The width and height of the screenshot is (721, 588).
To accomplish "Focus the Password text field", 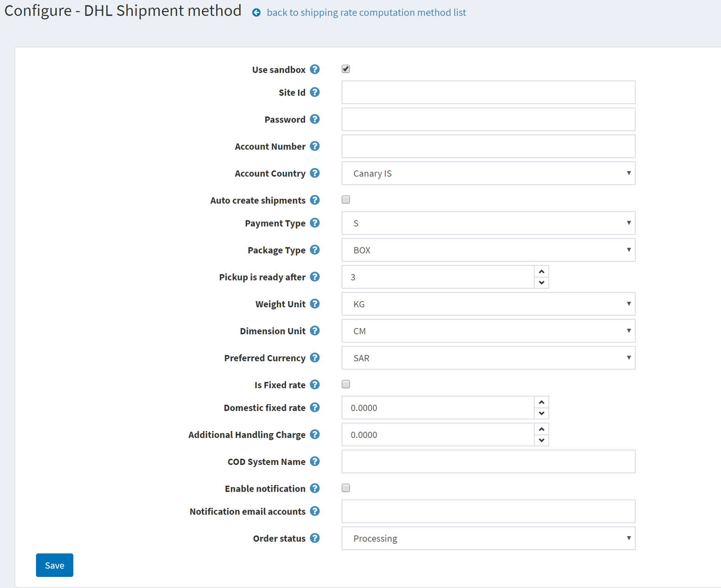I will pos(488,119).
